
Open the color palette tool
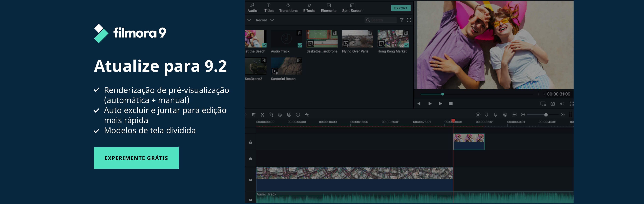(280, 115)
